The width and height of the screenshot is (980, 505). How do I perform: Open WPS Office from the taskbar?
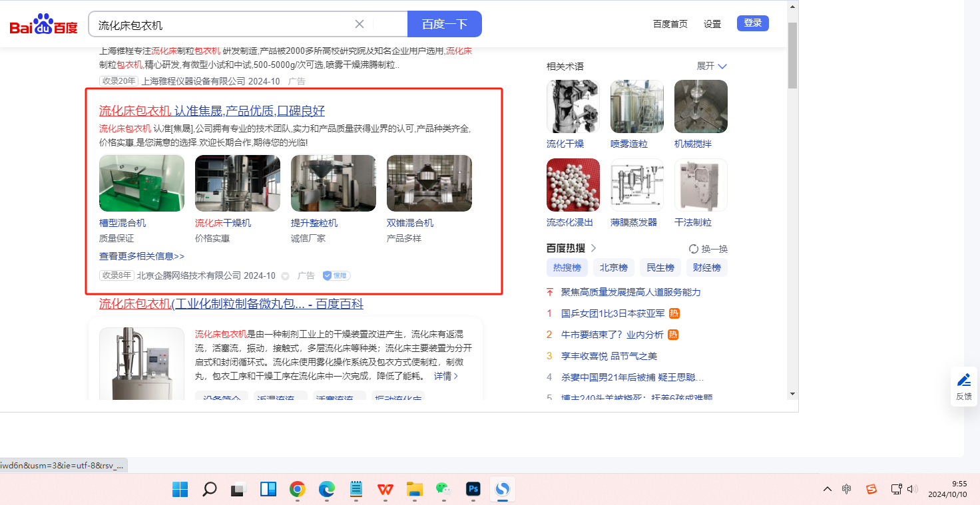[x=385, y=490]
